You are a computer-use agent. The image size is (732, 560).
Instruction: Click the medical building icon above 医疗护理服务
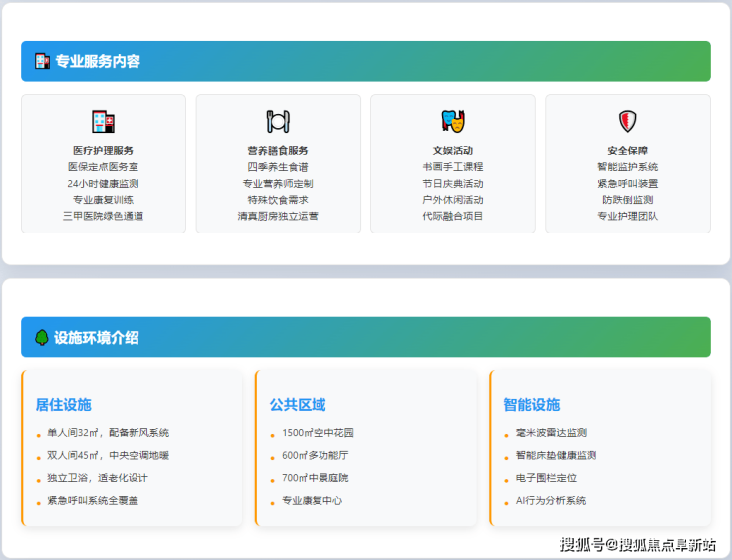(103, 122)
